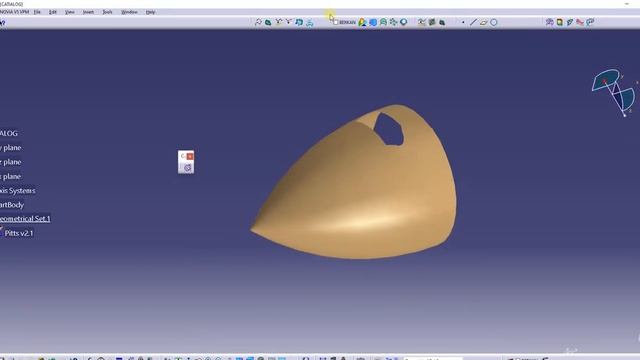This screenshot has height=360, width=640.
Task: Select Pitts v2.1 in the tree
Action: [x=19, y=233]
